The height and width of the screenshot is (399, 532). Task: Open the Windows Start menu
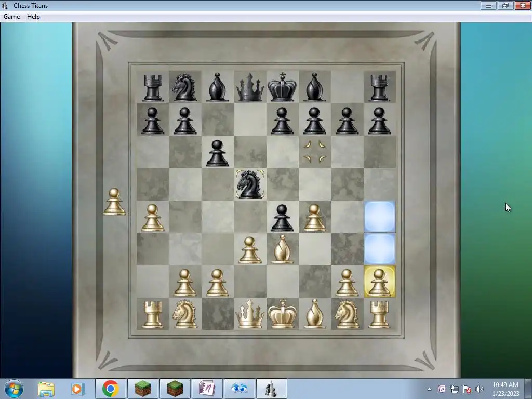coord(14,389)
